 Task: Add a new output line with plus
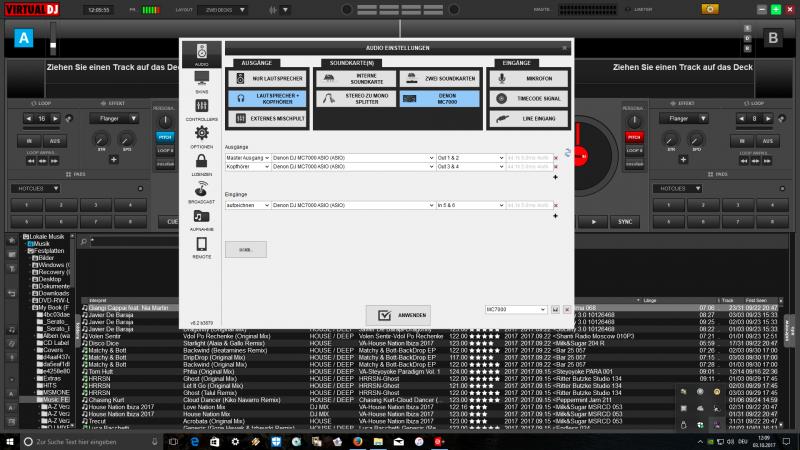click(x=556, y=177)
